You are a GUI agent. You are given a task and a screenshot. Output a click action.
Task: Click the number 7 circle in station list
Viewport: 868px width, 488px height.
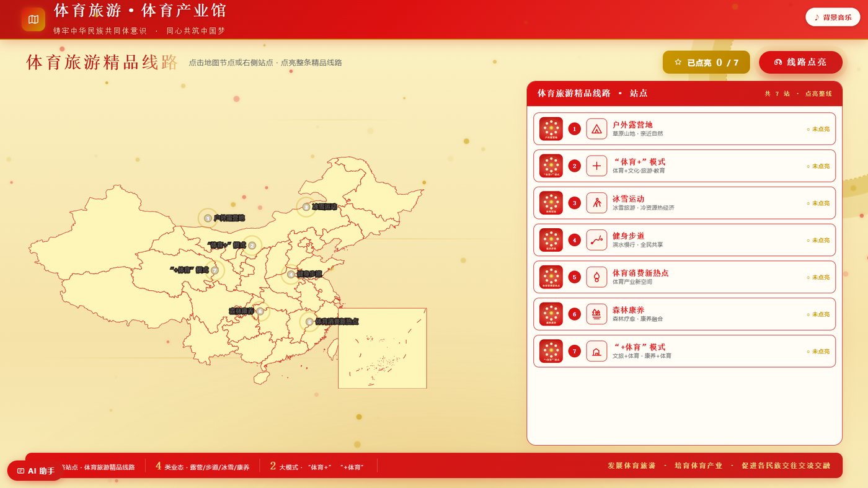coord(575,352)
